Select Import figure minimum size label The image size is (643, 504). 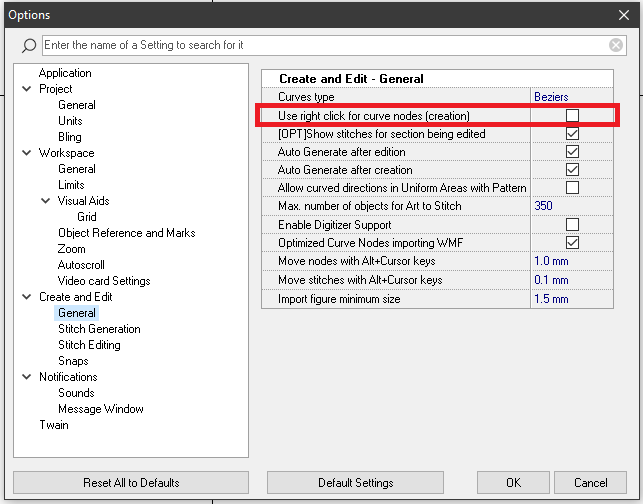click(339, 299)
